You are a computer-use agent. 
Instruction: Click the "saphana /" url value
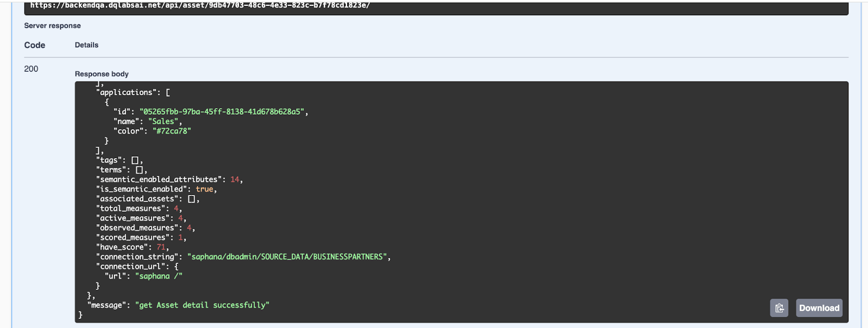(x=158, y=276)
